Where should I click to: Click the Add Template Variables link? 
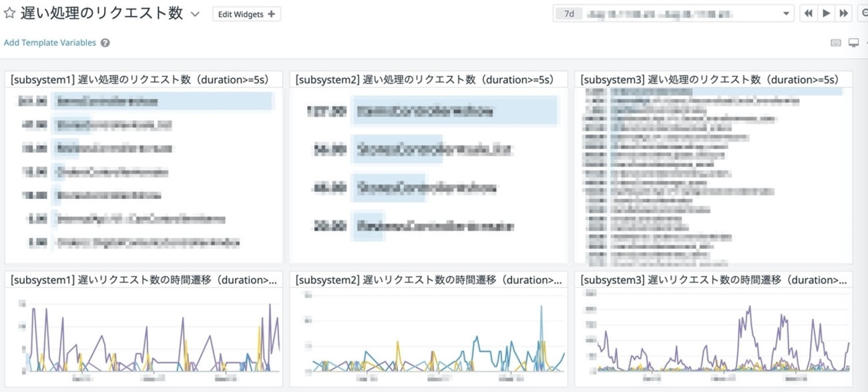[50, 43]
